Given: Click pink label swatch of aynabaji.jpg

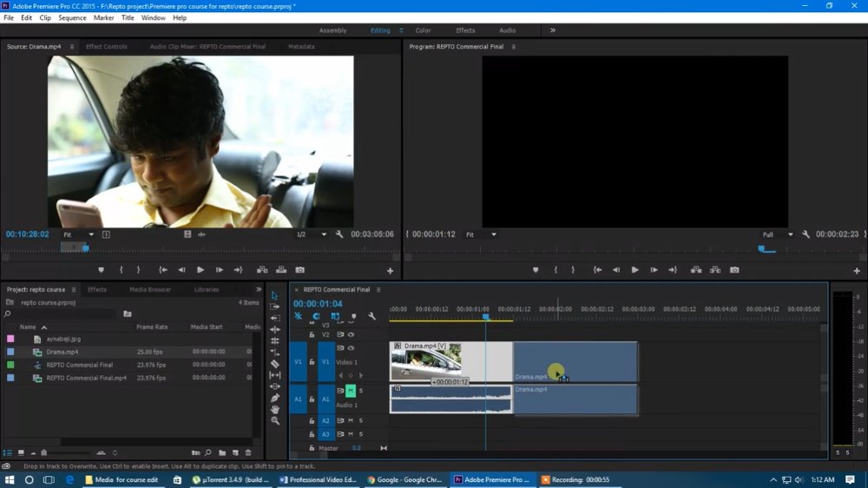Looking at the screenshot, I should (x=10, y=339).
